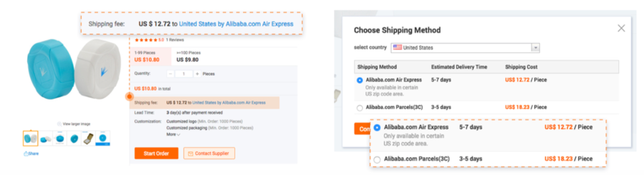This screenshot has width=644, height=175.
Task: Click the United States country combo box
Action: pyautogui.click(x=465, y=47)
